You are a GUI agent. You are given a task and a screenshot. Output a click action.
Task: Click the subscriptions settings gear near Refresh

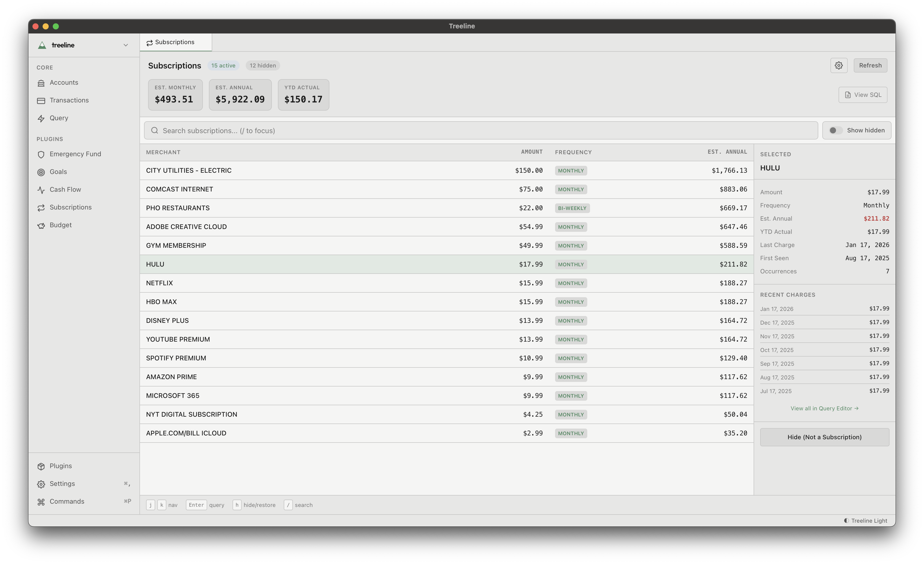[x=839, y=65]
